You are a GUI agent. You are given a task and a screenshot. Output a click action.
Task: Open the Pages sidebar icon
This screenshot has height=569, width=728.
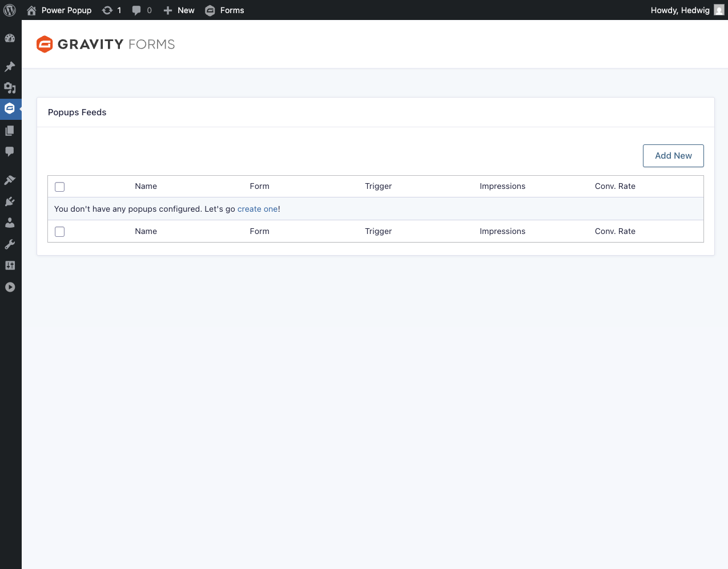coord(10,131)
